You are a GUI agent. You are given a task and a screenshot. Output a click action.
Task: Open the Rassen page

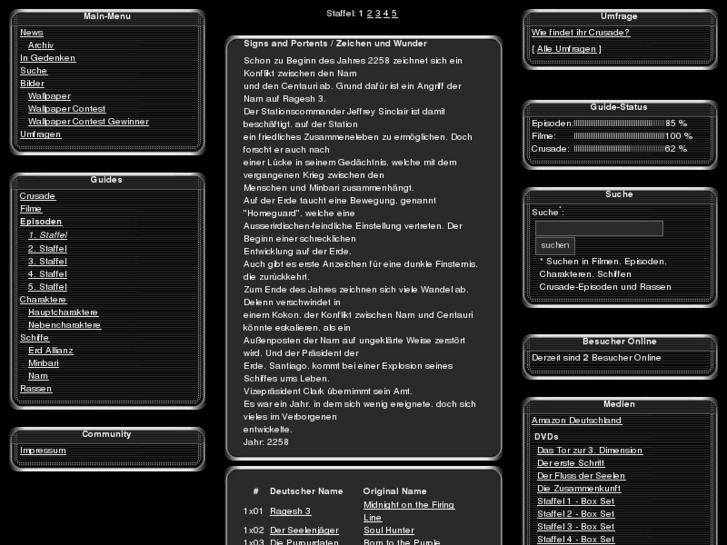pyautogui.click(x=36, y=389)
